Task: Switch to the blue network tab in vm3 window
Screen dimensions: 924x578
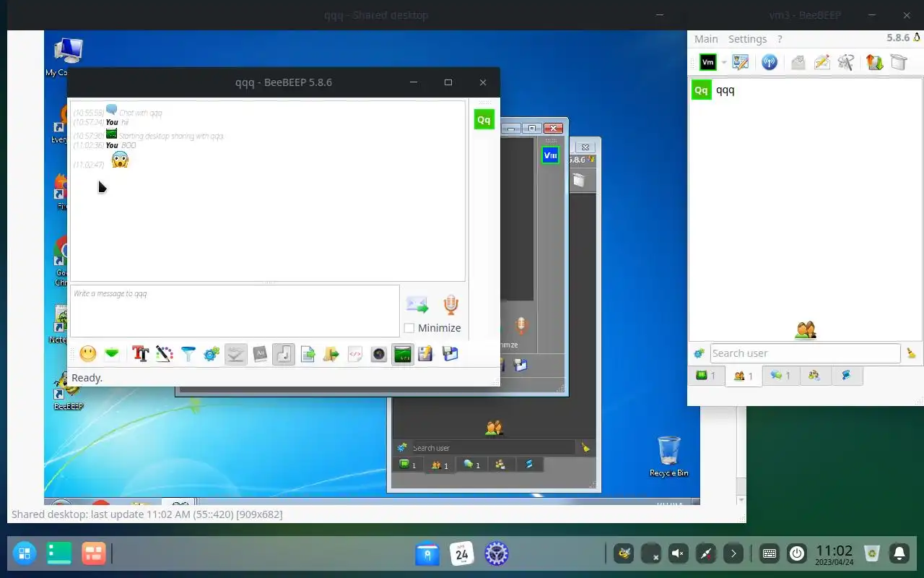Action: 846,376
